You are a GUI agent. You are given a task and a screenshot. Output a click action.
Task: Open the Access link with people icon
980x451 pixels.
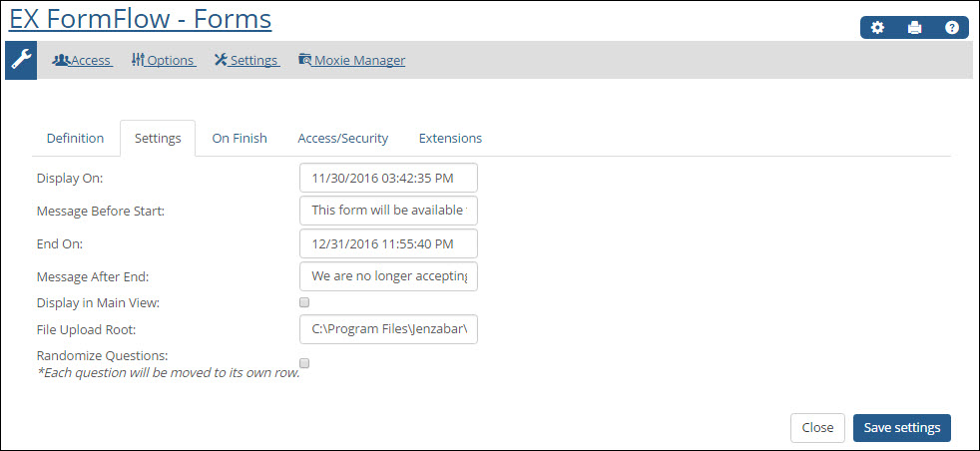[82, 61]
